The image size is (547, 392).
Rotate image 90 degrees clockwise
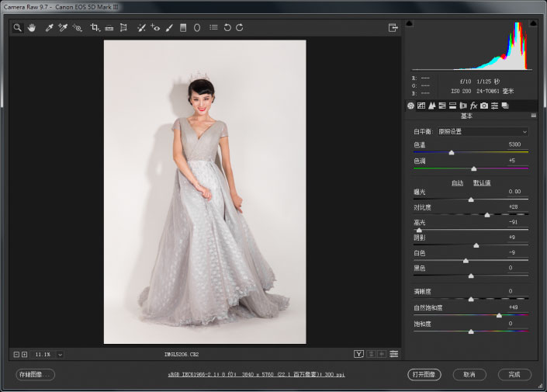tap(240, 28)
